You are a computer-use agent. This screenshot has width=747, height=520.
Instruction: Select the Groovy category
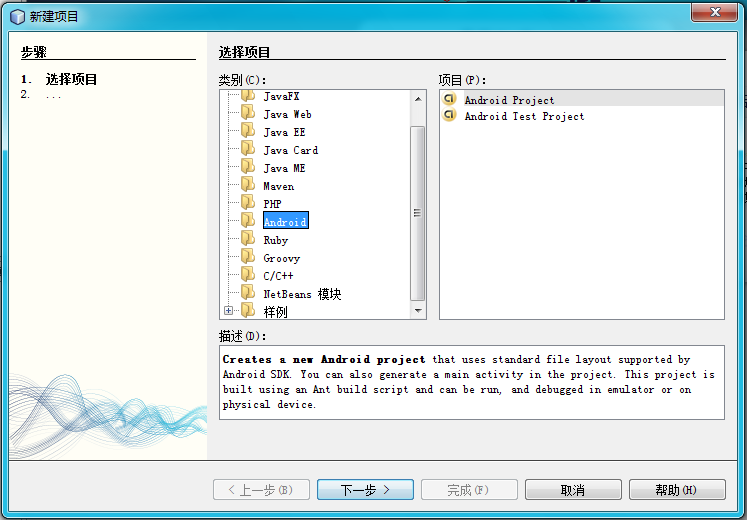coord(282,259)
